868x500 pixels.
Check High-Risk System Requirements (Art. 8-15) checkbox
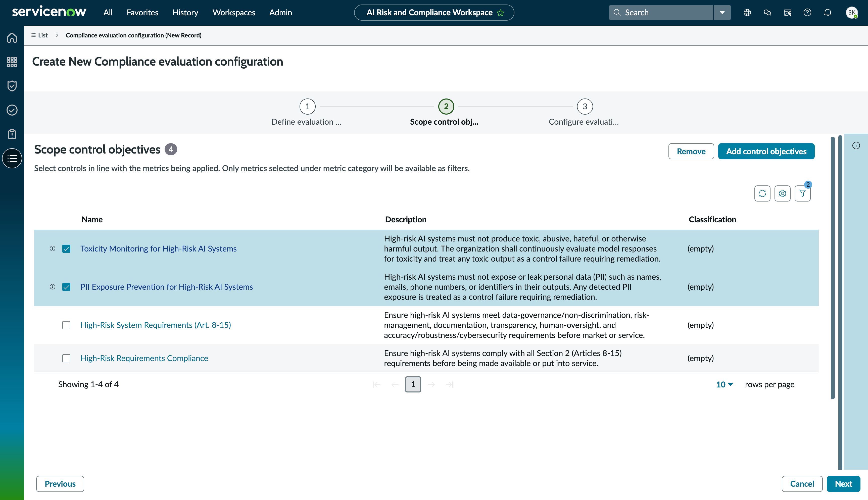click(66, 325)
